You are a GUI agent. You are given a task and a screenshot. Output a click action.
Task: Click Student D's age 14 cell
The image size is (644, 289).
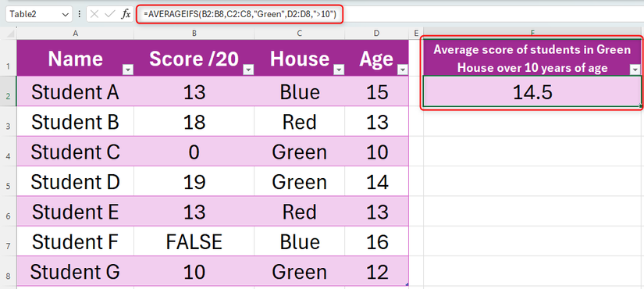tap(376, 182)
